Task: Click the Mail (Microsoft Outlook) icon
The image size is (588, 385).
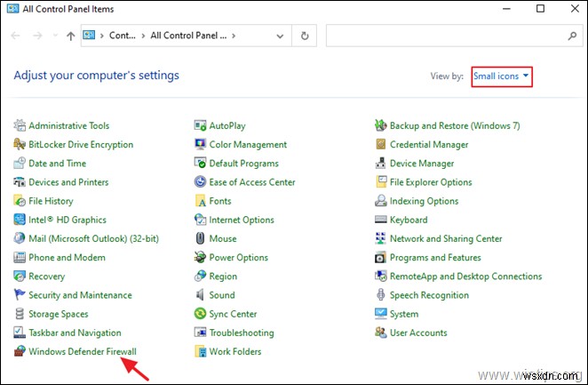Action: (20, 238)
